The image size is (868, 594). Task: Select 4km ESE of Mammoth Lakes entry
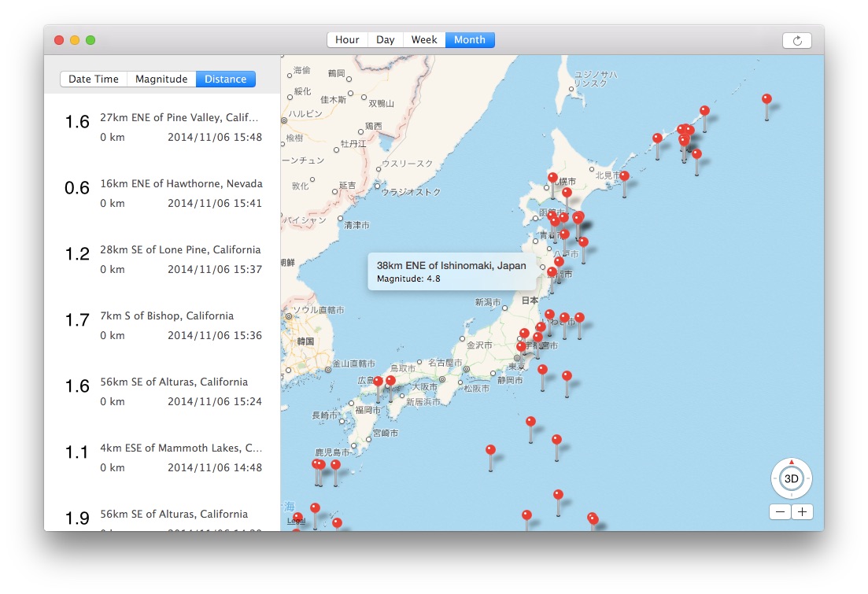coord(162,457)
